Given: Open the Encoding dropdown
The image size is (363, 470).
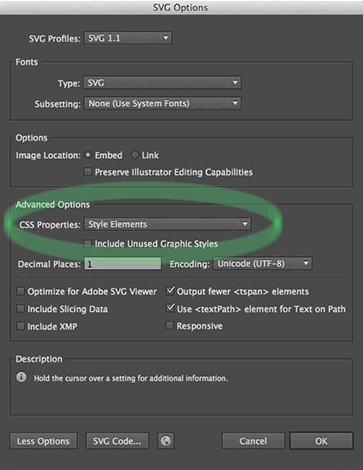Looking at the screenshot, I should click(263, 264).
